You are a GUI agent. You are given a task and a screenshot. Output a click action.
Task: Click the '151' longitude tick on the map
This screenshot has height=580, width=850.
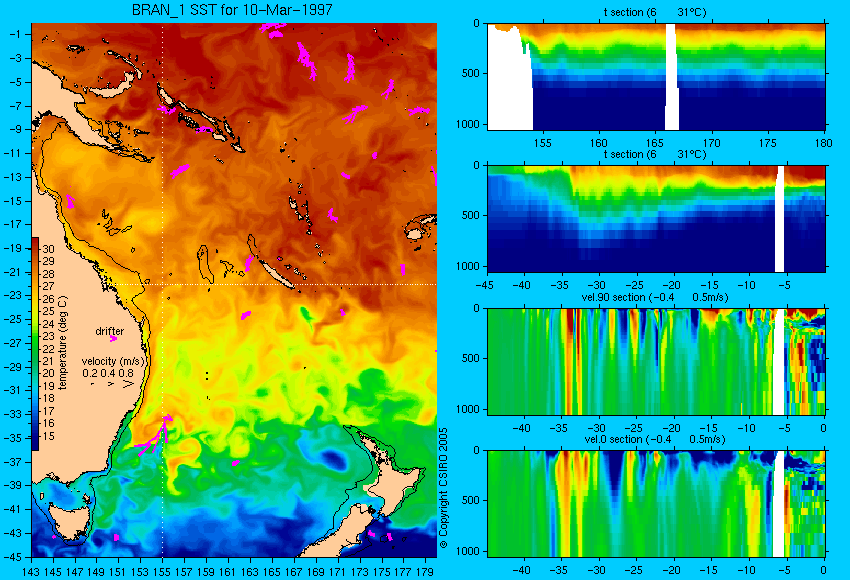click(x=118, y=571)
